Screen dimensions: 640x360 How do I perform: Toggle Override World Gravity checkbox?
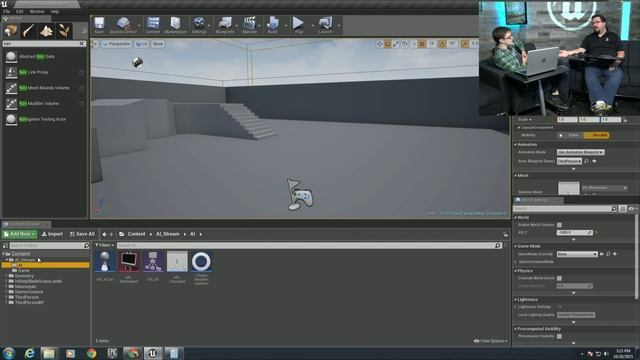[559, 278]
